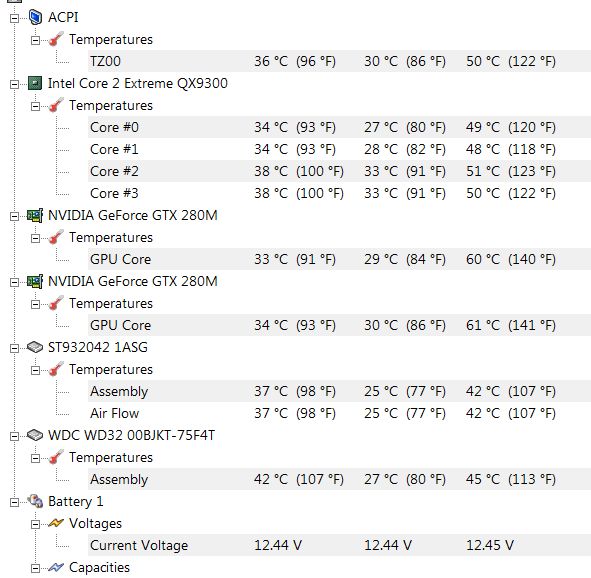
Task: Click the Capacities graph icon
Action: (56, 567)
